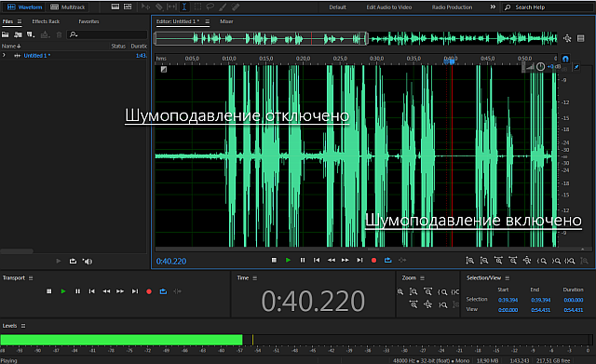Open the Selection/View panel menu
The width and height of the screenshot is (596, 364).
tap(507, 278)
